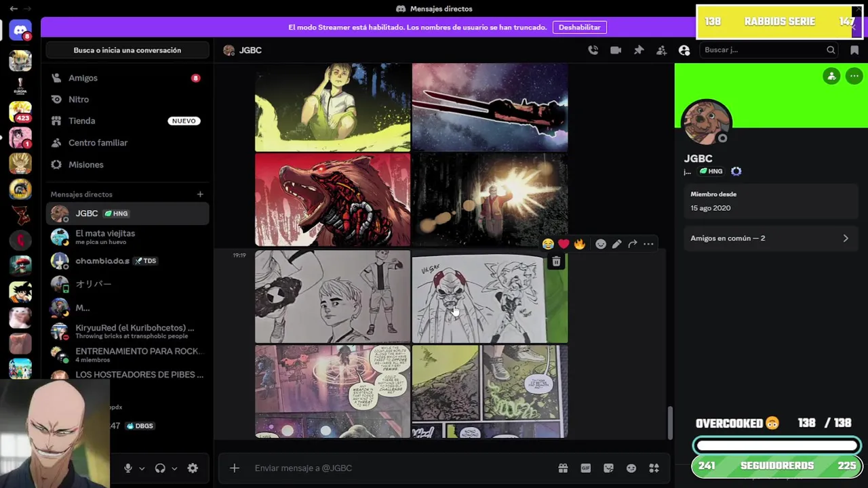Open profile more options ellipsis
868x488 pixels.
pos(854,76)
